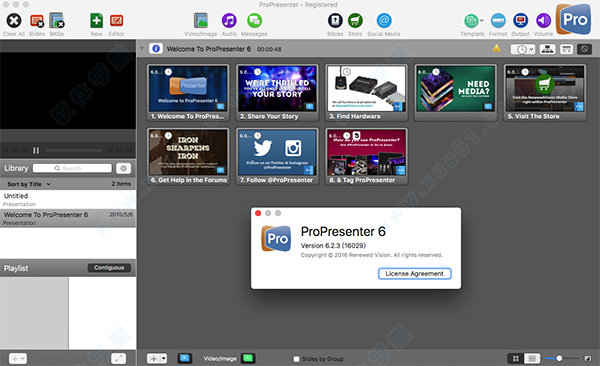Click the Version 6.2.3 (16029) text
The height and width of the screenshot is (366, 600).
click(333, 245)
